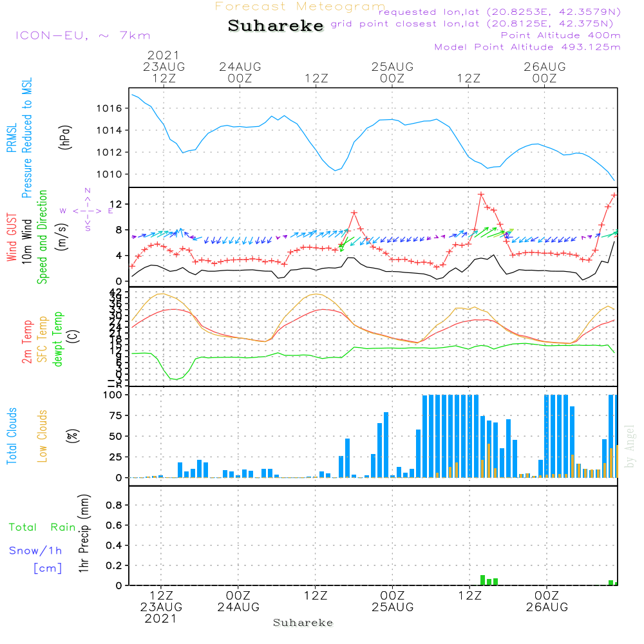The height and width of the screenshot is (644, 644).
Task: Click the 10 m/s gust peak marker on 24AUG
Action: pyautogui.click(x=354, y=213)
